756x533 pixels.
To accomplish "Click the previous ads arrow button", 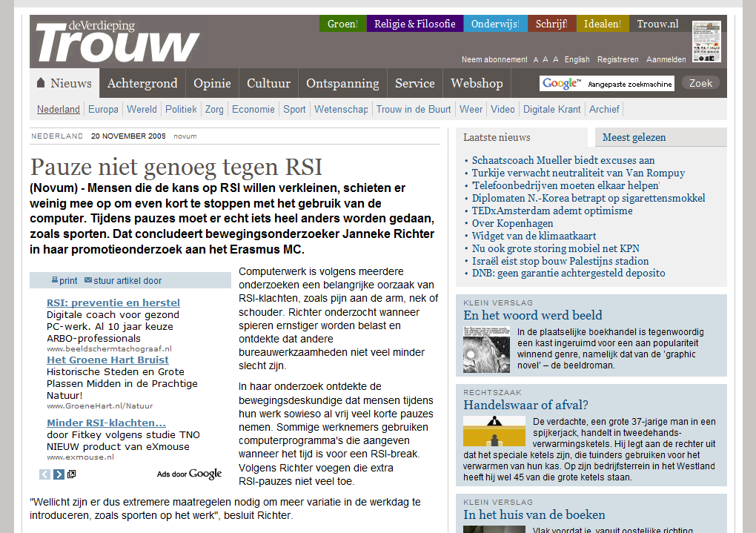I will click(x=44, y=474).
